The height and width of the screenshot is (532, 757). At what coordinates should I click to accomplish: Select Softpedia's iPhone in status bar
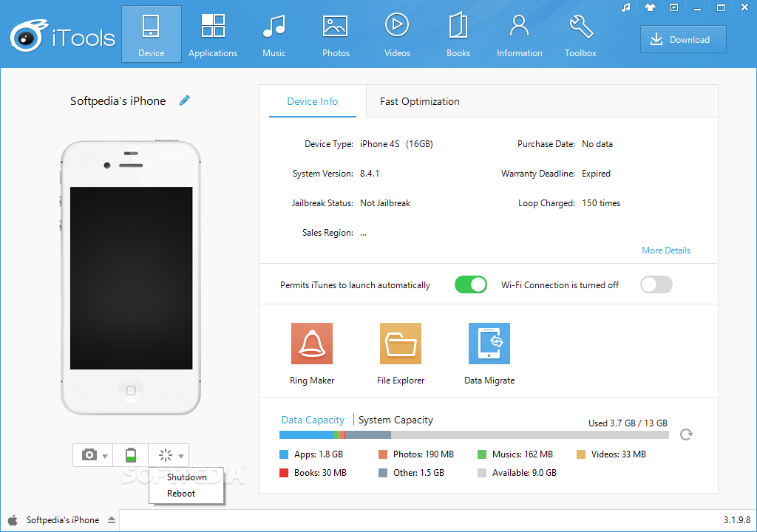[63, 520]
